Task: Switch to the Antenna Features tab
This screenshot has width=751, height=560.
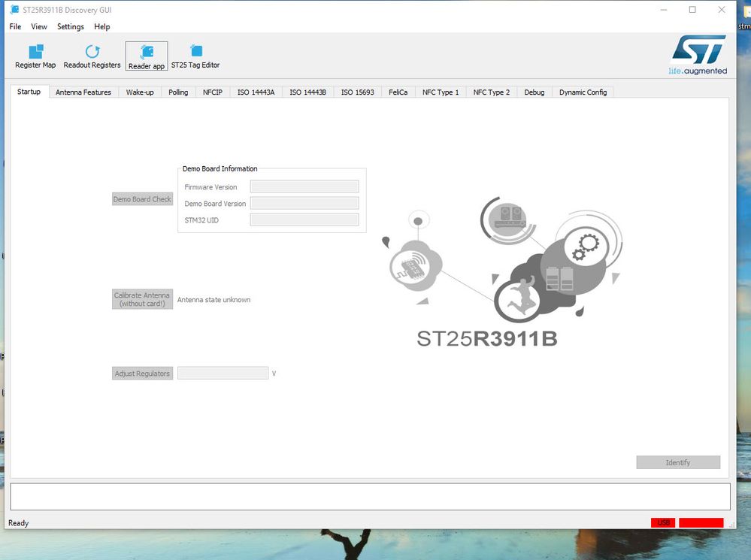Action: tap(83, 92)
